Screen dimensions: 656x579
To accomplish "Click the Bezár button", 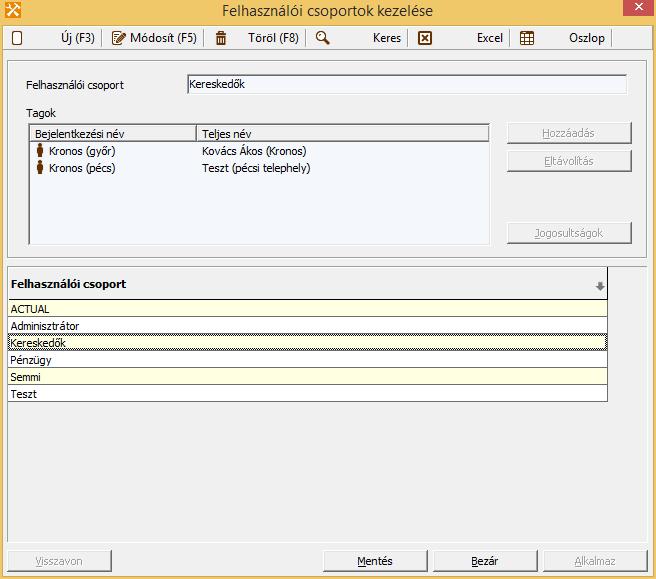I will click(x=485, y=561).
